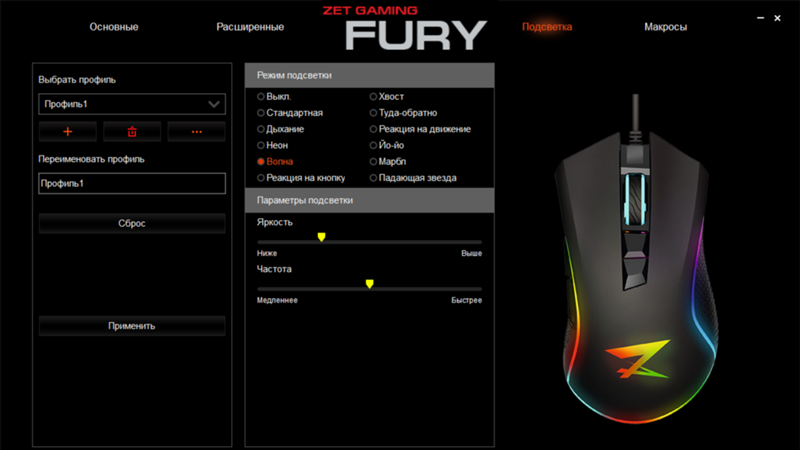Close the ZET Gaming Fury window

[x=777, y=18]
